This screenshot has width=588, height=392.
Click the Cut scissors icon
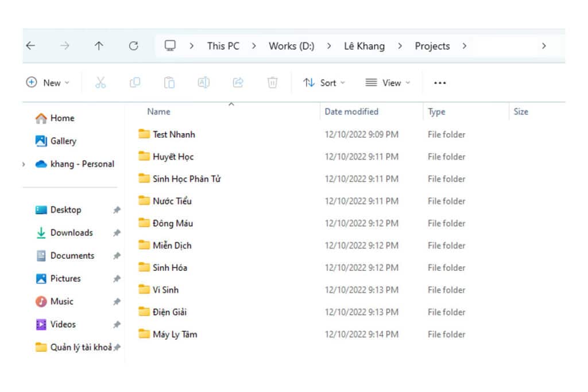[100, 83]
